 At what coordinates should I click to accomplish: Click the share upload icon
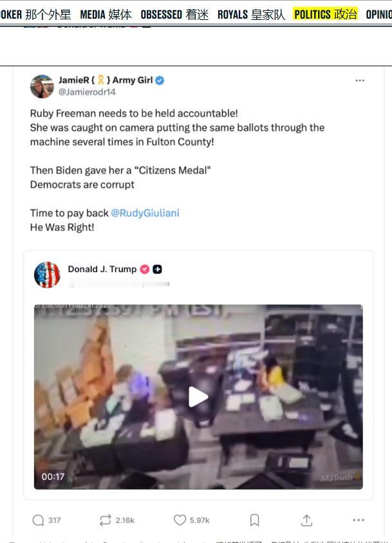coord(306,520)
